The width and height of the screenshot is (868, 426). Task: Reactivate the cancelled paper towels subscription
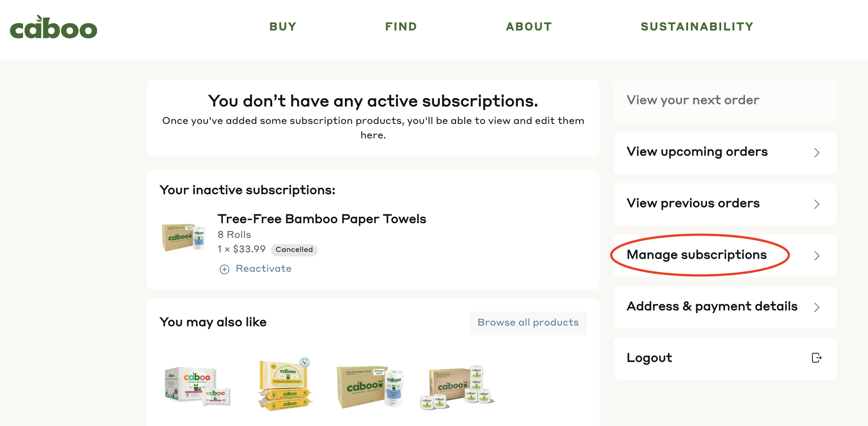pyautogui.click(x=264, y=269)
